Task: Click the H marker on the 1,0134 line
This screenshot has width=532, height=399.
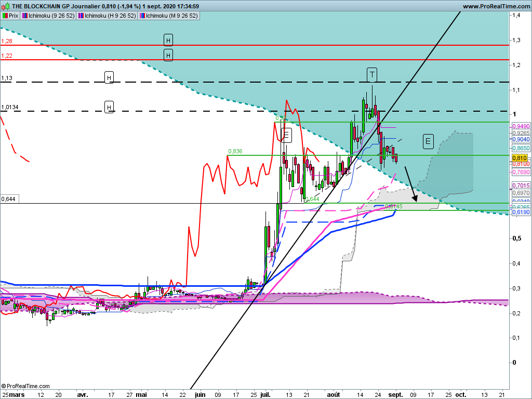Action: [109, 107]
